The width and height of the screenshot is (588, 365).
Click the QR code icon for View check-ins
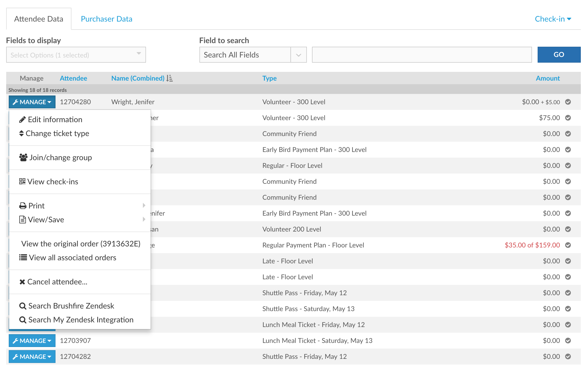(x=22, y=182)
